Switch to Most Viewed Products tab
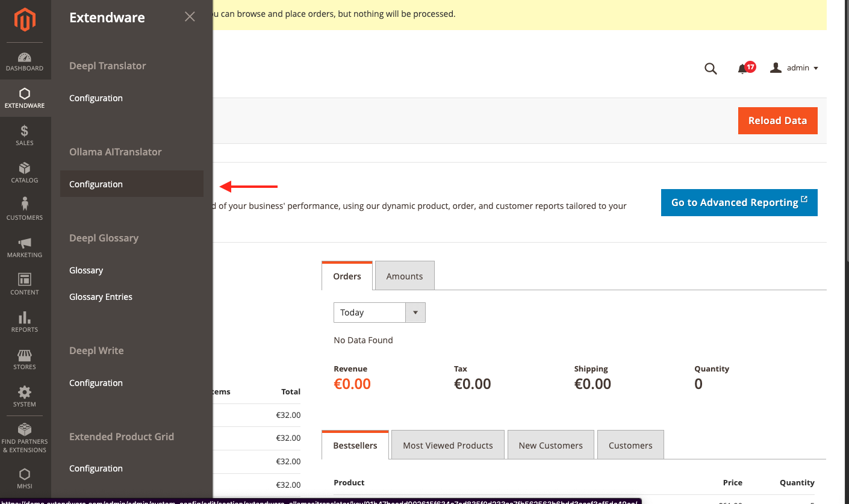849x504 pixels. (447, 446)
